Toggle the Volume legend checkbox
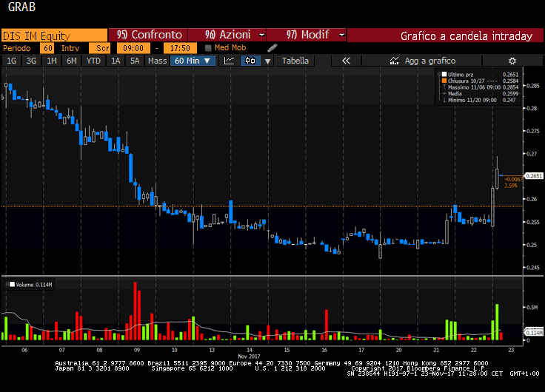This screenshot has height=392, width=545. tap(10, 283)
